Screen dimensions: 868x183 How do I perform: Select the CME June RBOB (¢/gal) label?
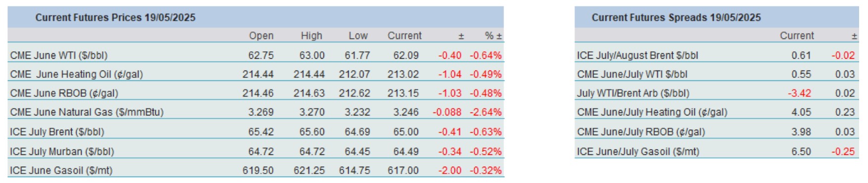(64, 93)
